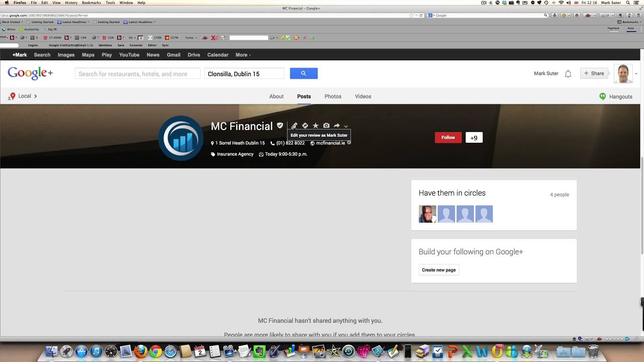Click the Firefox Google search box

[488, 15]
